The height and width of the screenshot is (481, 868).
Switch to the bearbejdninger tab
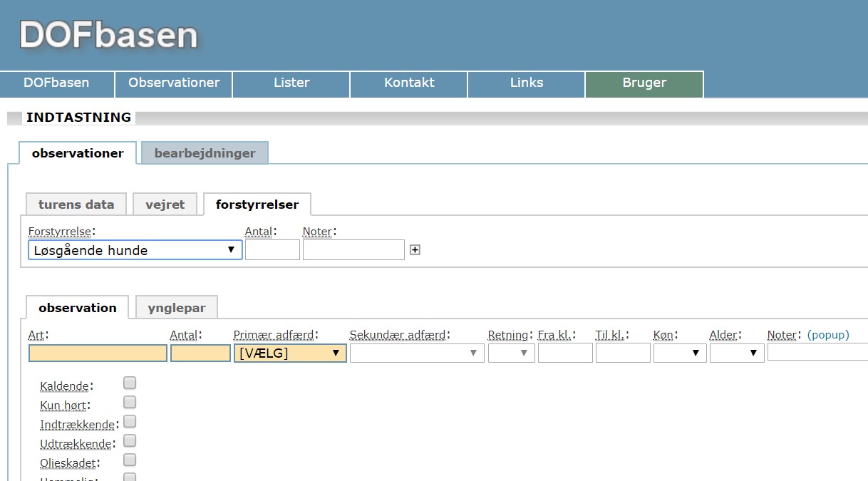pyautogui.click(x=205, y=153)
